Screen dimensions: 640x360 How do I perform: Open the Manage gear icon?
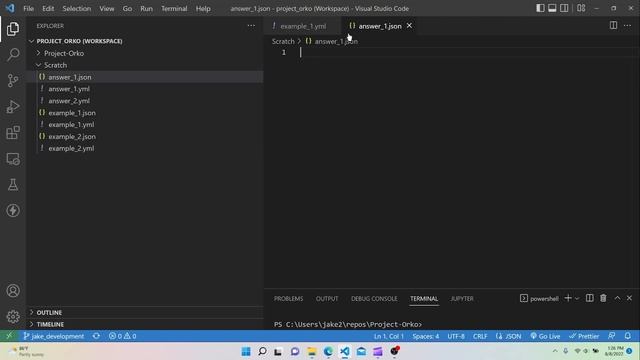[13, 317]
